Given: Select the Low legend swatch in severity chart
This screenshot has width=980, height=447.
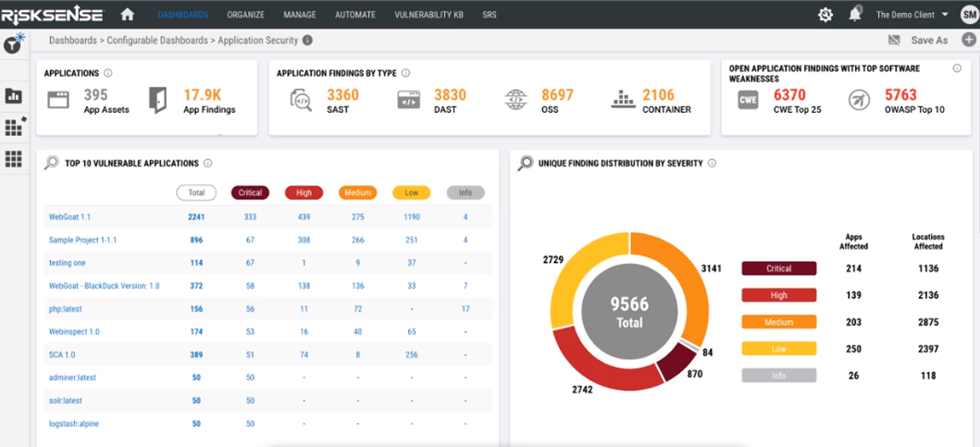Looking at the screenshot, I should [779, 349].
